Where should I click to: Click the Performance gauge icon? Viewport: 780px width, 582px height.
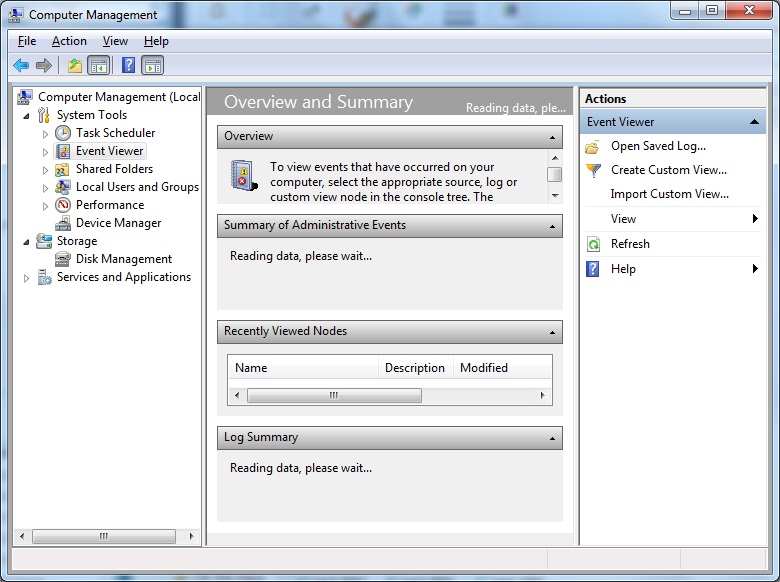point(63,205)
